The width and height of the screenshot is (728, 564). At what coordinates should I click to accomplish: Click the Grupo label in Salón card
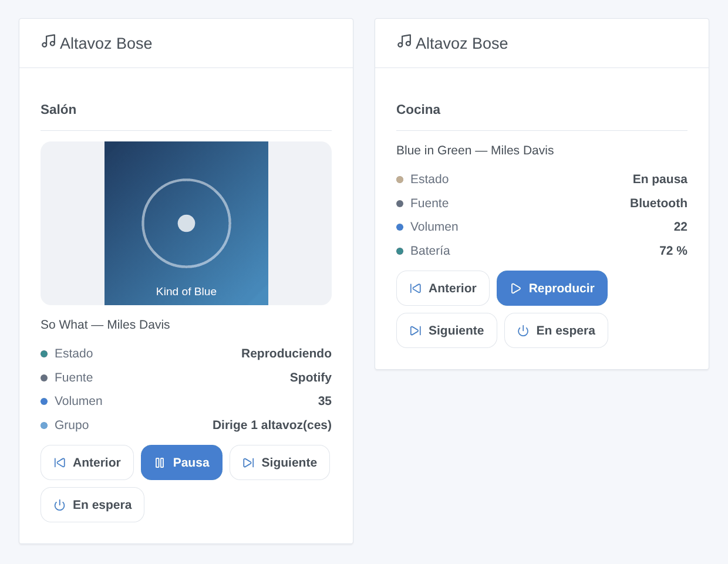[72, 425]
